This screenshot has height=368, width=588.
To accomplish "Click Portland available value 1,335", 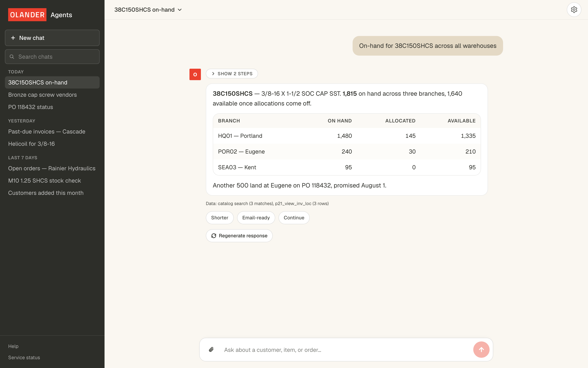I will (x=468, y=136).
